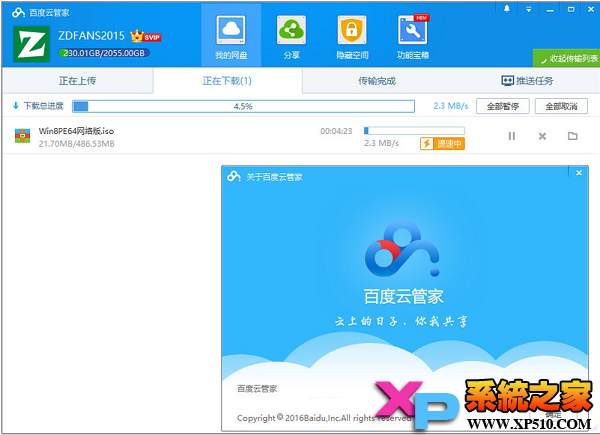Click about dialog title 关于百度云管家
Screen dimensions: 600x435
click(274, 177)
